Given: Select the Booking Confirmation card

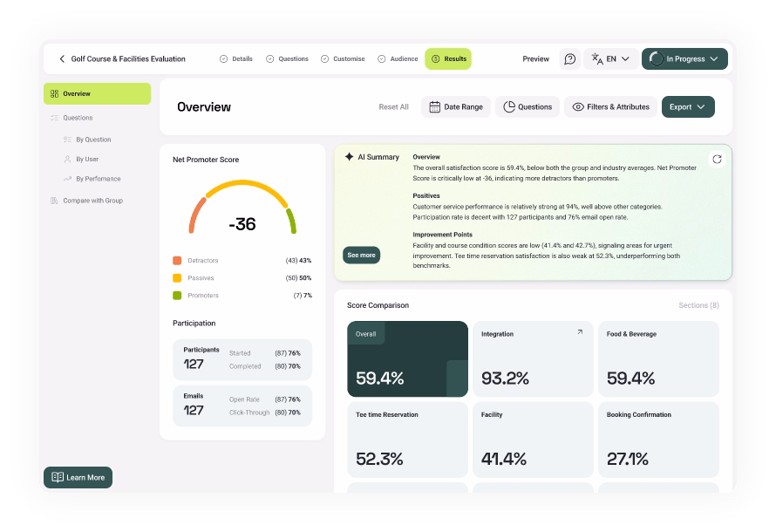Looking at the screenshot, I should [658, 440].
